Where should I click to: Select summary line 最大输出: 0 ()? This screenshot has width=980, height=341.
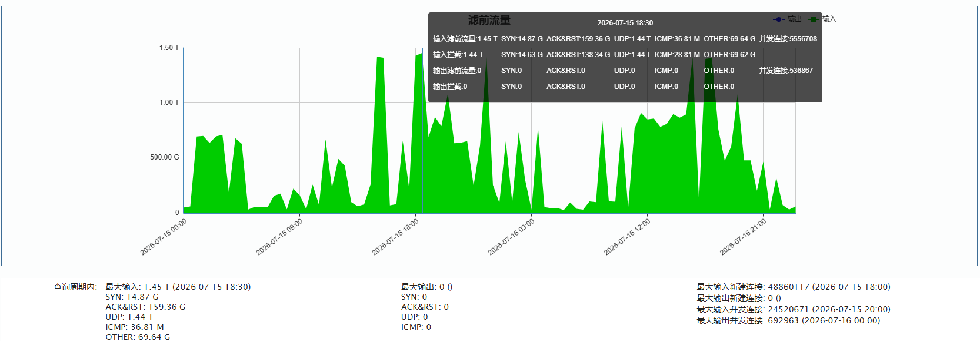pyautogui.click(x=427, y=287)
